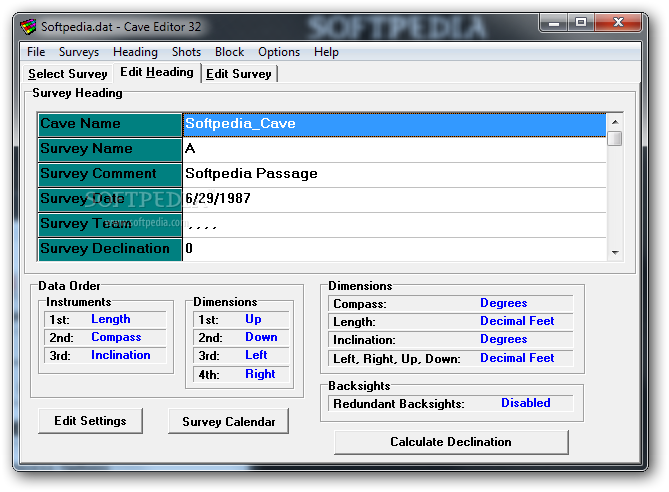Click the Survey Date value 6/29/1987
Viewport: 669px width, 492px height.
click(394, 199)
